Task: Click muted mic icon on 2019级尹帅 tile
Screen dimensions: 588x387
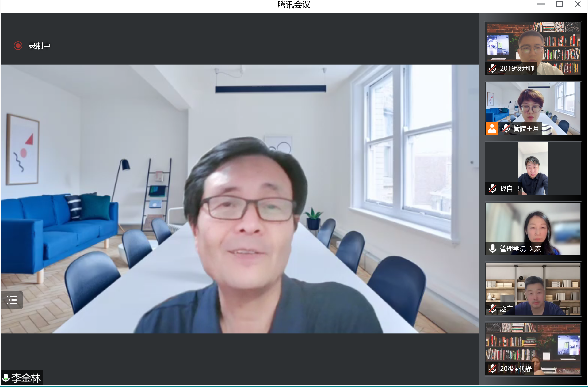Action: 493,68
